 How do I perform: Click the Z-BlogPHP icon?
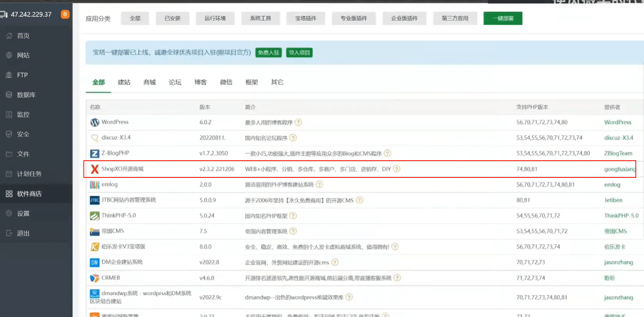pyautogui.click(x=95, y=153)
